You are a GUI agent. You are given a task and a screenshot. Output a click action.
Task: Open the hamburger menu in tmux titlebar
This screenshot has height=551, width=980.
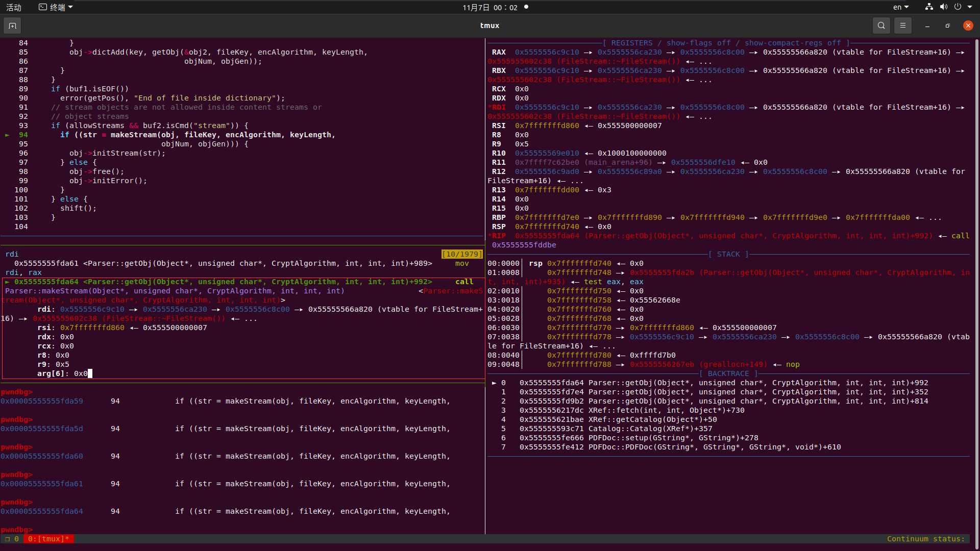tap(902, 26)
